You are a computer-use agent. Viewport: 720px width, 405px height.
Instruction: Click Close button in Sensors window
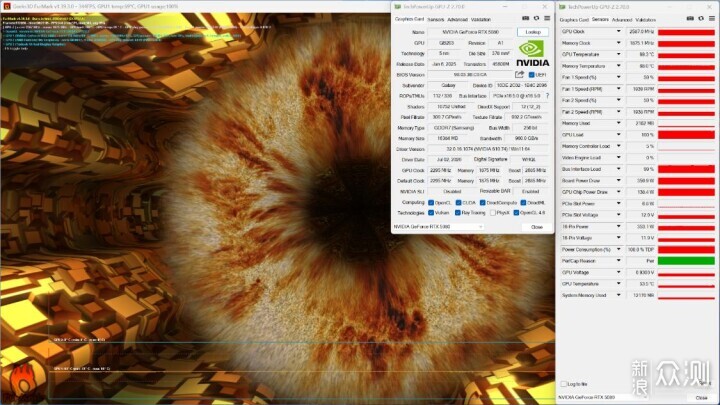tap(701, 398)
